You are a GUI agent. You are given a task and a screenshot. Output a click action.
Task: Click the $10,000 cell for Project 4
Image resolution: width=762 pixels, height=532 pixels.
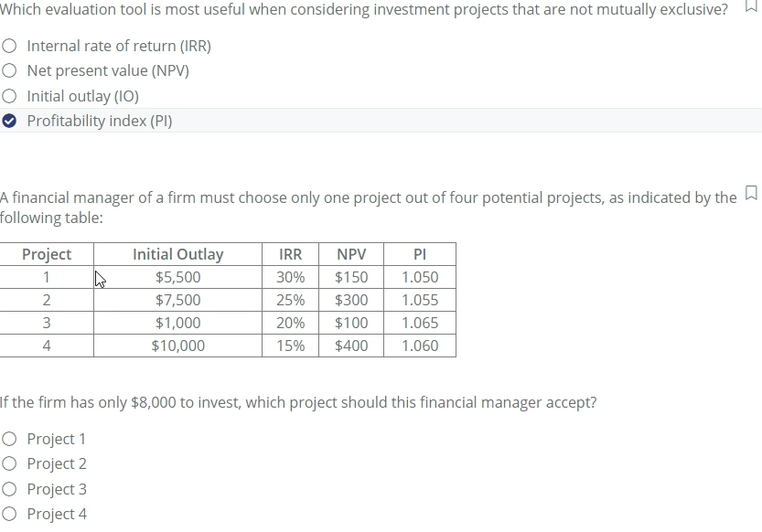[177, 346]
